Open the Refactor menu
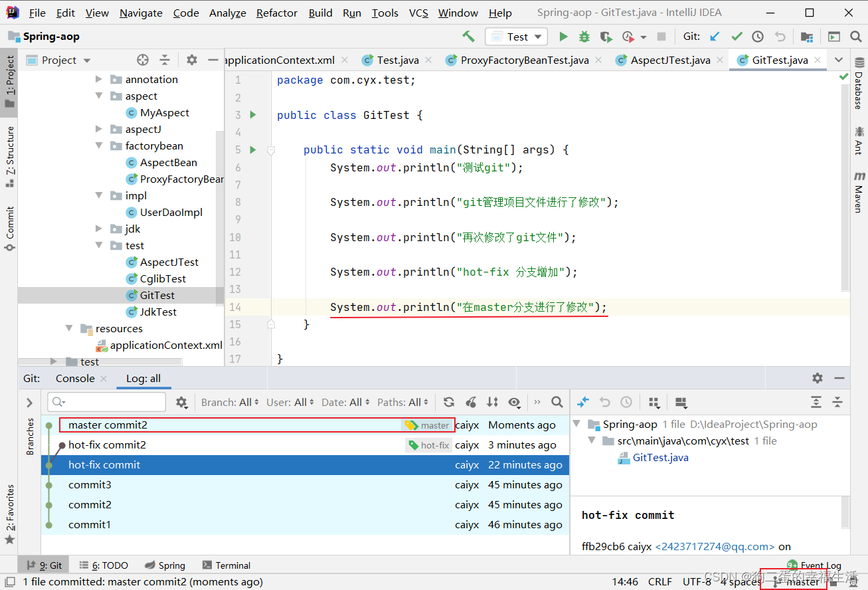This screenshot has height=590, width=868. click(277, 13)
